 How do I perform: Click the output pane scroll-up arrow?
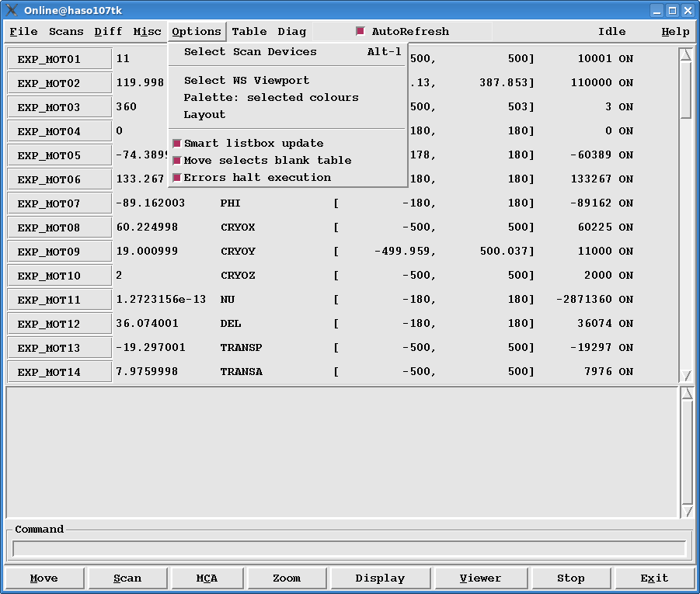688,393
